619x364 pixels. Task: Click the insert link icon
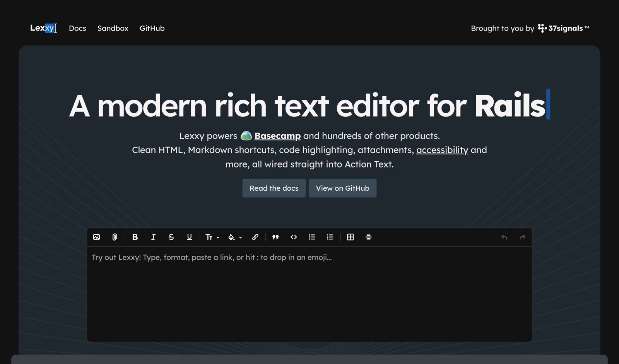click(x=255, y=237)
